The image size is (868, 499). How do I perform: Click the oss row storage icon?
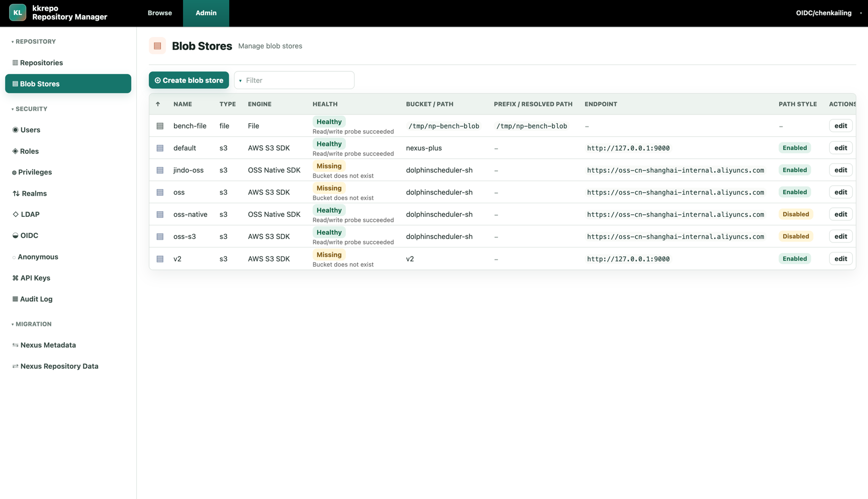[x=160, y=192]
